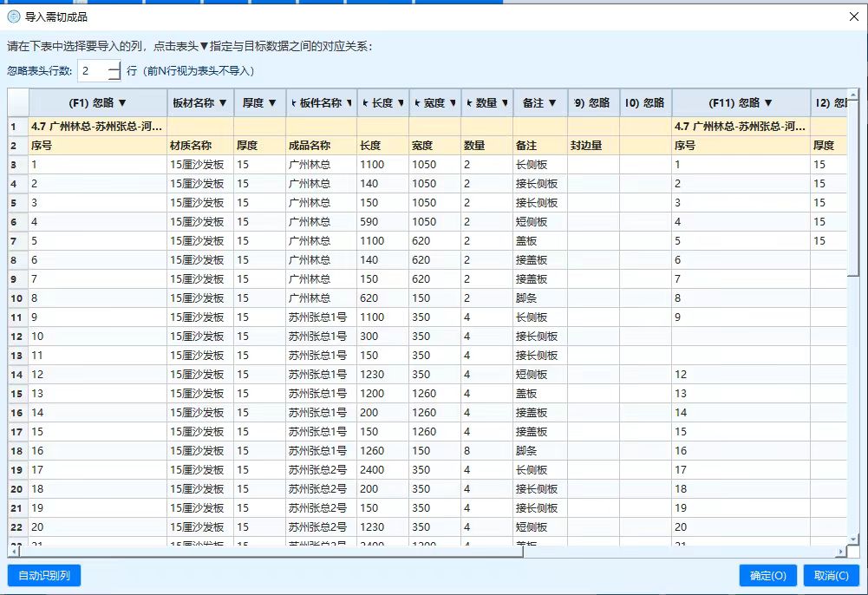868x595 pixels.
Task: Open the 数量 column header dropdown
Action: [x=505, y=103]
